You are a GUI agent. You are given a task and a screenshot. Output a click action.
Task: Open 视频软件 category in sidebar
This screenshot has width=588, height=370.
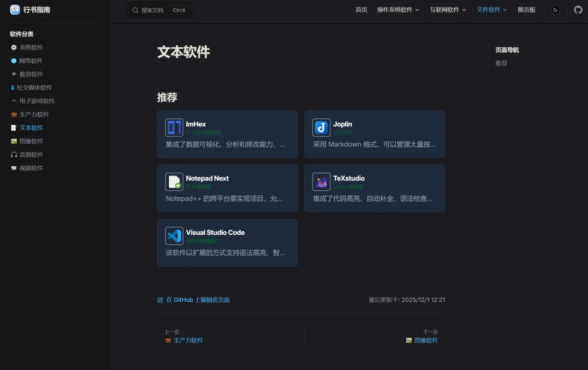31,168
